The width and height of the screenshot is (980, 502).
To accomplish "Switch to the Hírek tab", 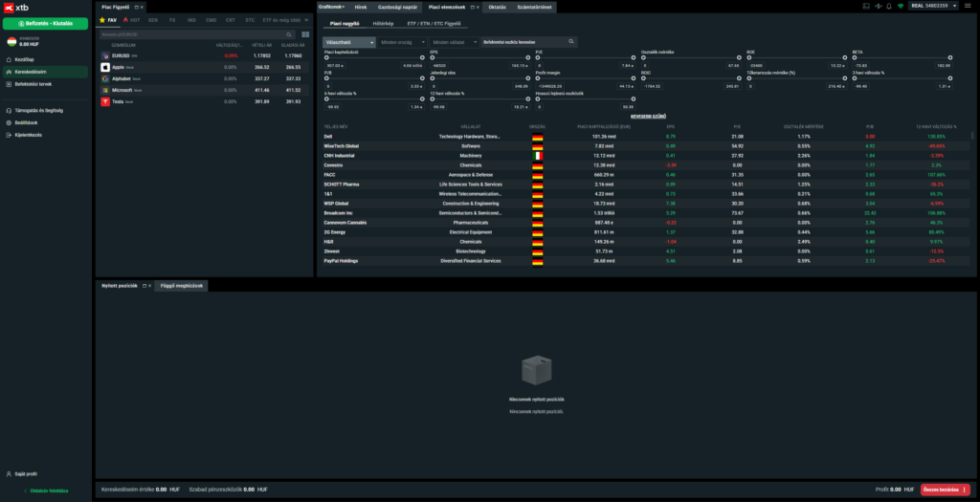I will pos(361,8).
